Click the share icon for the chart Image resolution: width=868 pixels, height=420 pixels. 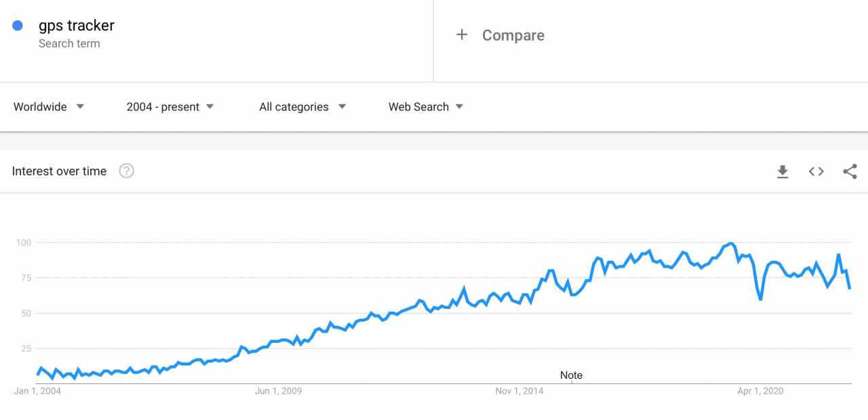click(x=850, y=171)
